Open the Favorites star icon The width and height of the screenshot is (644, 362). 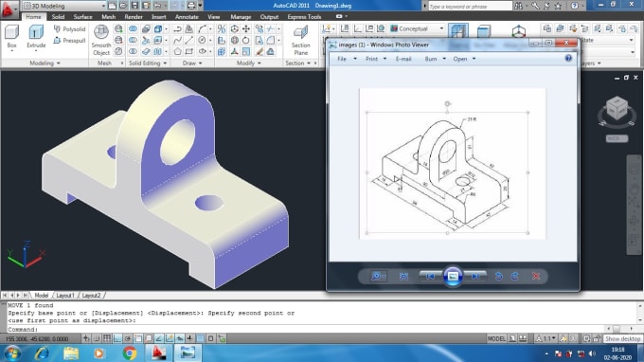[x=558, y=6]
